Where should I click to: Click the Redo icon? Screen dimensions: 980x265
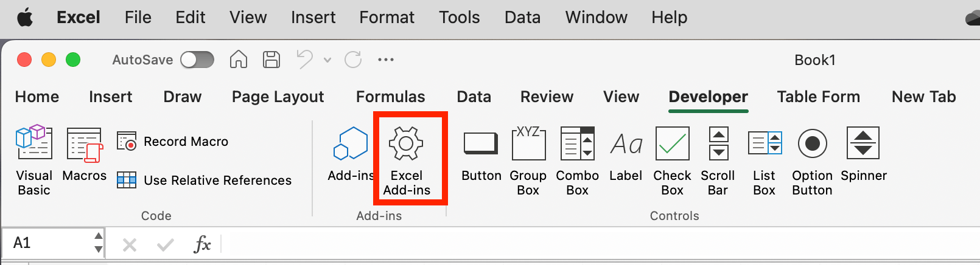pos(353,60)
